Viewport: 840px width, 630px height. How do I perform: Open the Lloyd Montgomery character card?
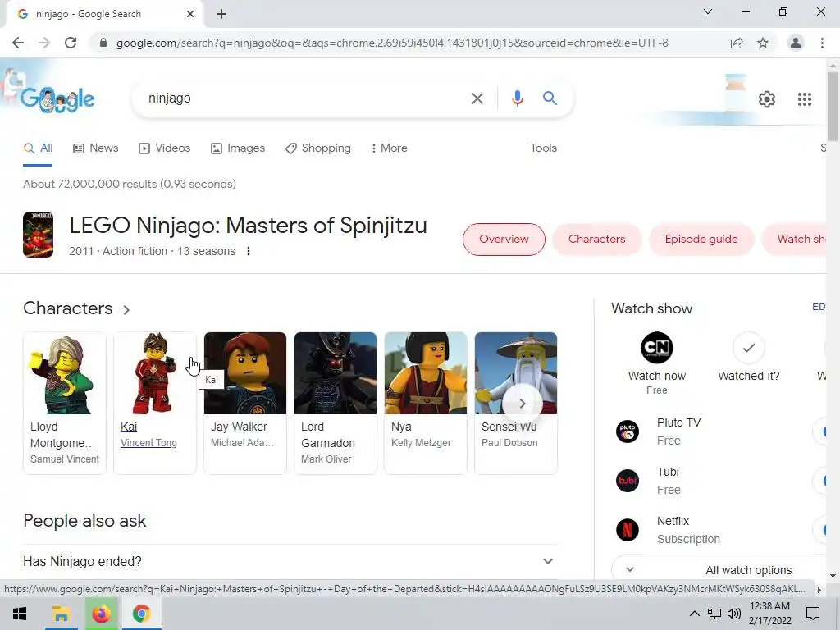[x=64, y=403]
